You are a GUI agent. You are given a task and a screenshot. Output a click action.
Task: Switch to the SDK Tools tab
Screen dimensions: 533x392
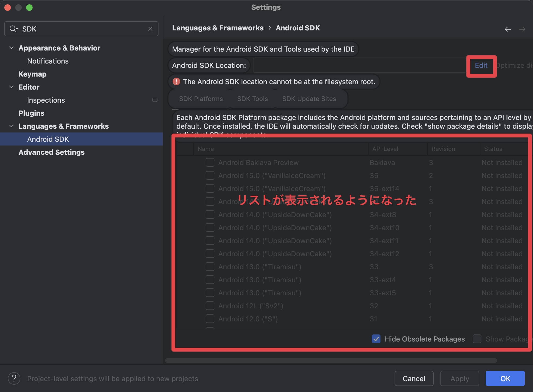(x=252, y=99)
